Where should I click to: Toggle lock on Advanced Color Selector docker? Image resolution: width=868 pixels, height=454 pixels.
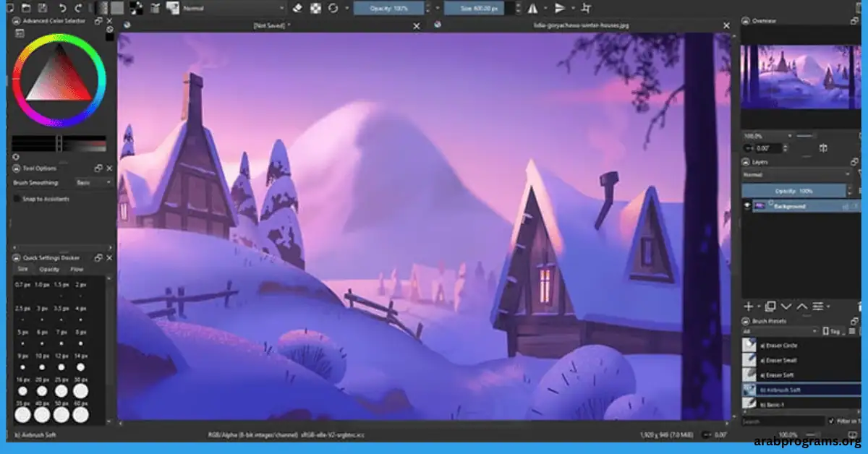coord(17,21)
